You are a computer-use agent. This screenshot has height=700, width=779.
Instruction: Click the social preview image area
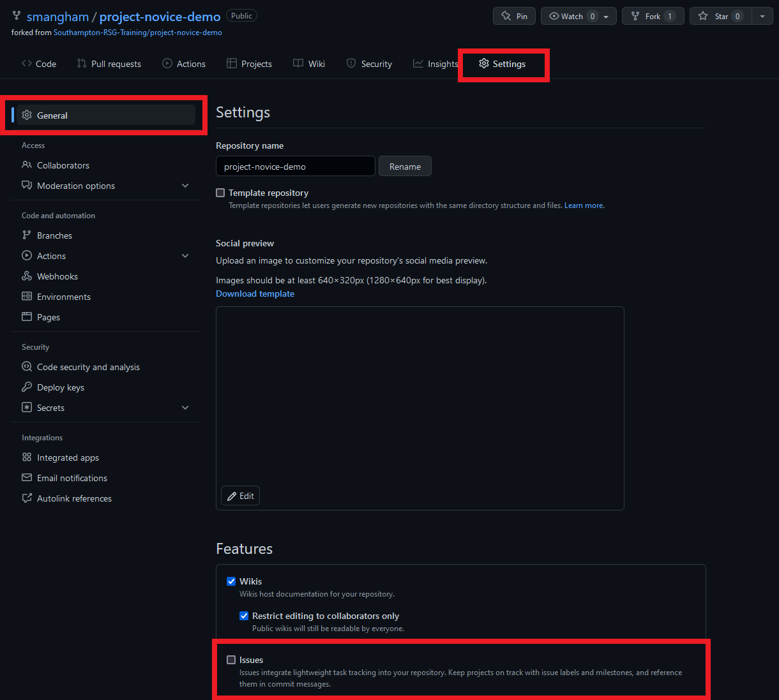click(420, 408)
